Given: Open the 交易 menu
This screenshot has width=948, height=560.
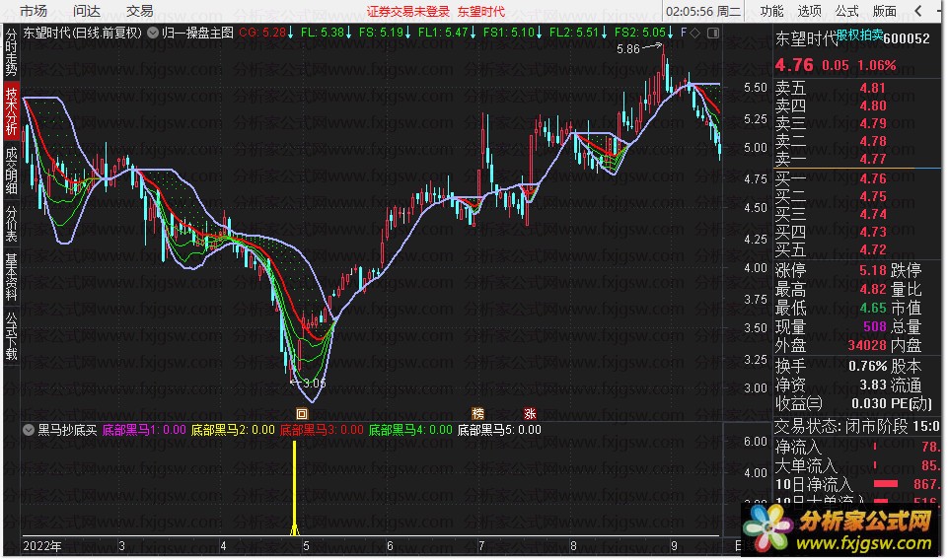Looking at the screenshot, I should coord(140,11).
